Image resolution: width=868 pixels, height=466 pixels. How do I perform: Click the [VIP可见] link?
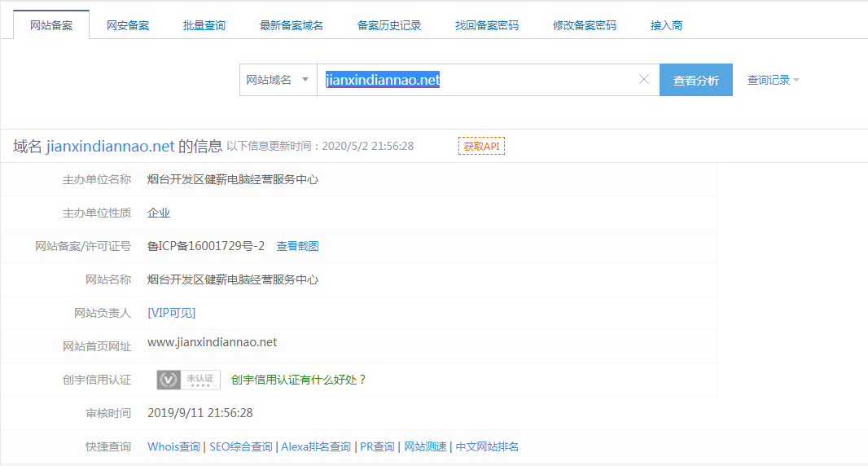coord(171,313)
